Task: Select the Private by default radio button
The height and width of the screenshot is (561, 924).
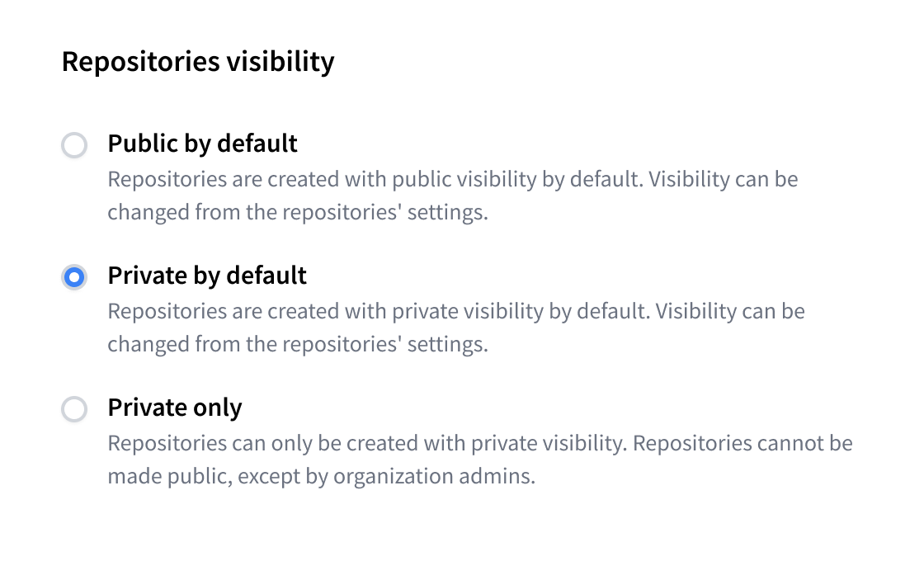Action: point(74,278)
